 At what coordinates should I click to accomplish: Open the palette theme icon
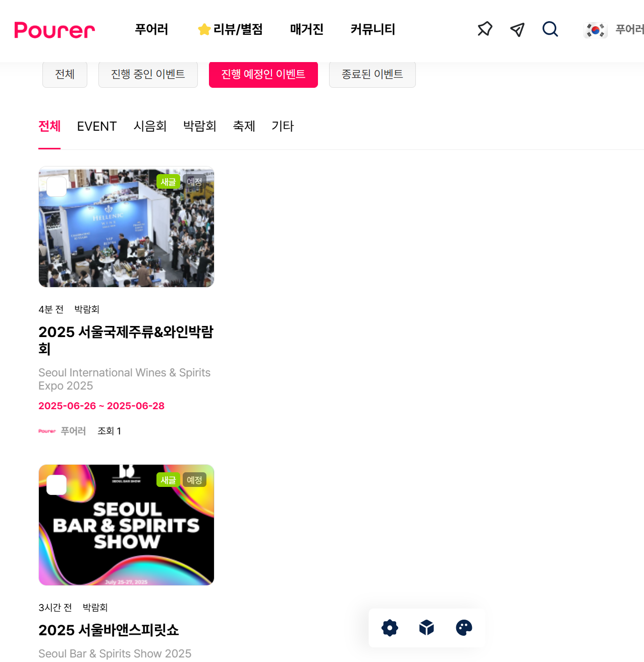(464, 628)
